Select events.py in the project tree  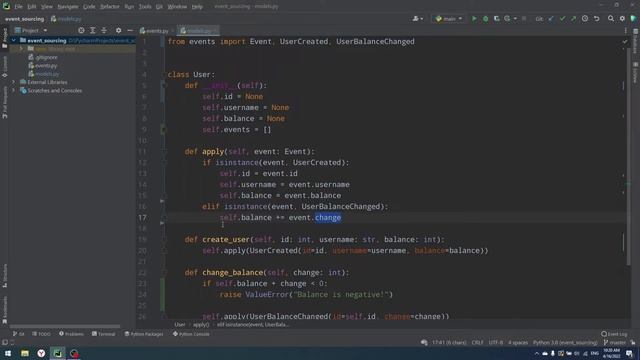pos(43,65)
